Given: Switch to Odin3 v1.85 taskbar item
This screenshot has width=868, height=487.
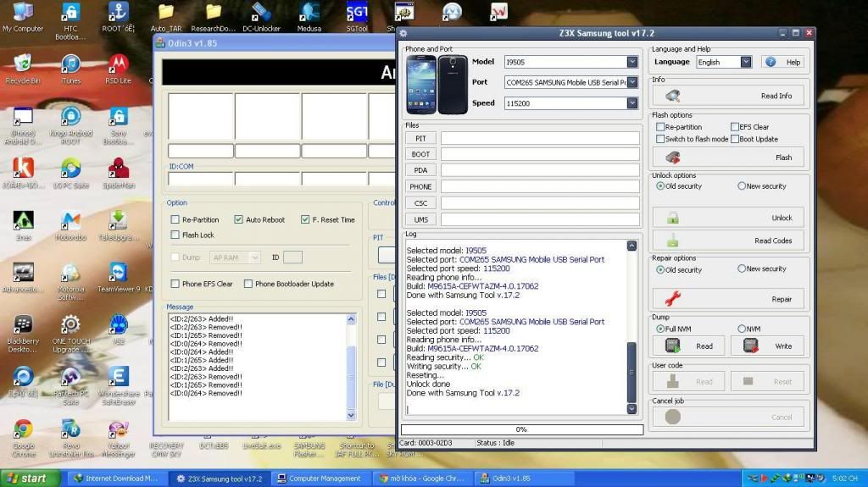Looking at the screenshot, I should click(526, 479).
